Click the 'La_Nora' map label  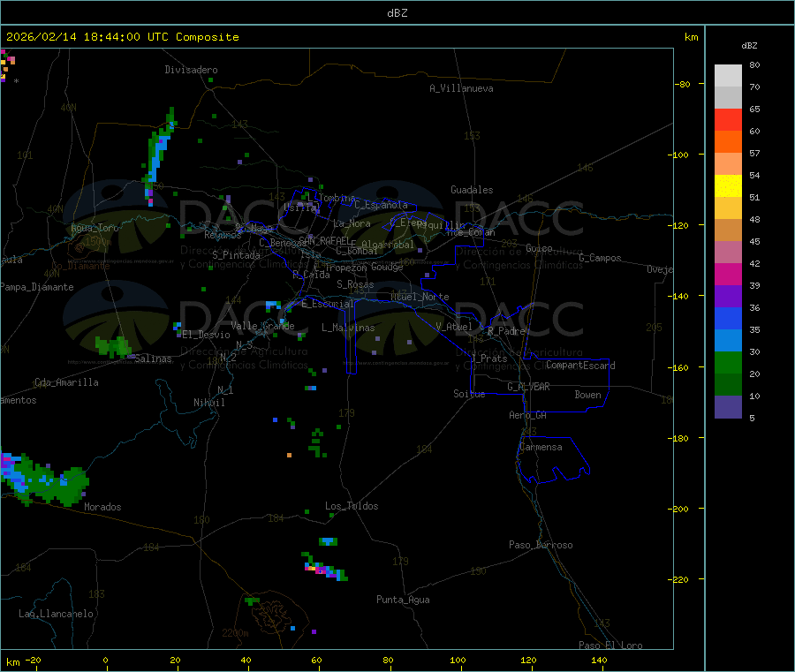tap(352, 223)
